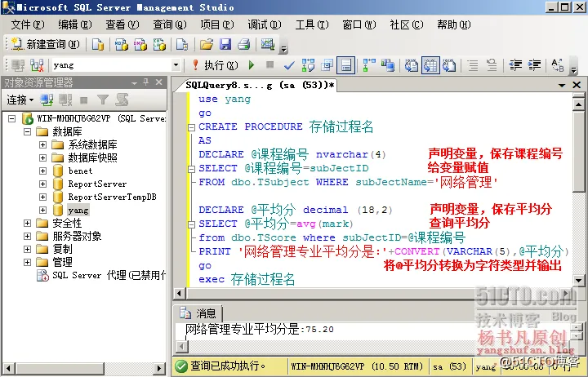
Task: Switch to the 消息 results tab
Action: (199, 313)
